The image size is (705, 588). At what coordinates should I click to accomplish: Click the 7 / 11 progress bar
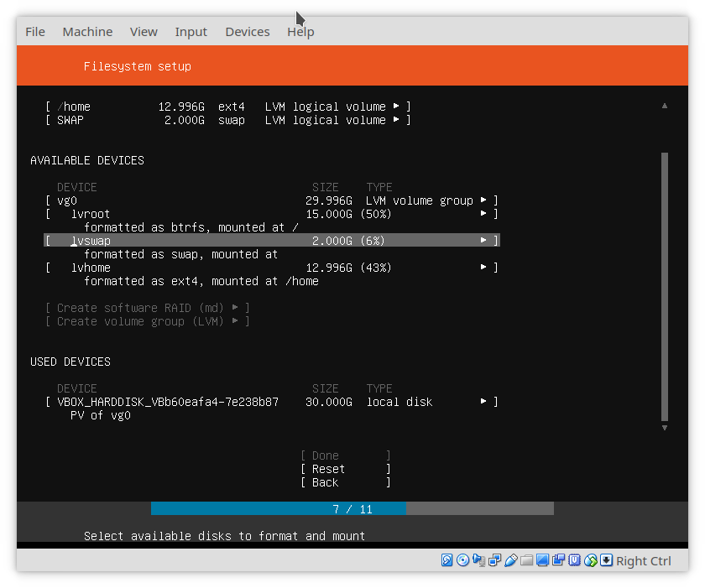(352, 509)
